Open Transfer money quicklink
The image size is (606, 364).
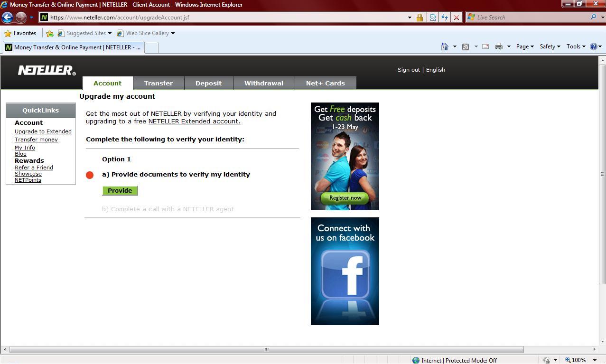36,140
